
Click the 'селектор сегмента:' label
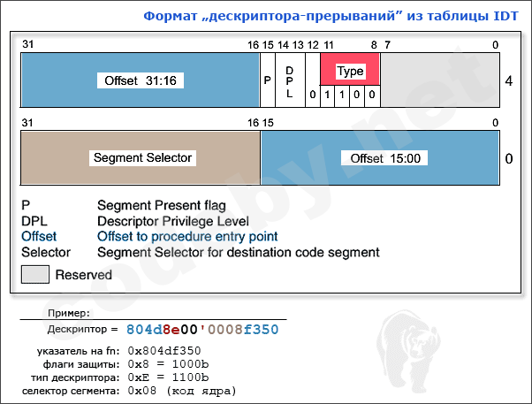[71, 391]
